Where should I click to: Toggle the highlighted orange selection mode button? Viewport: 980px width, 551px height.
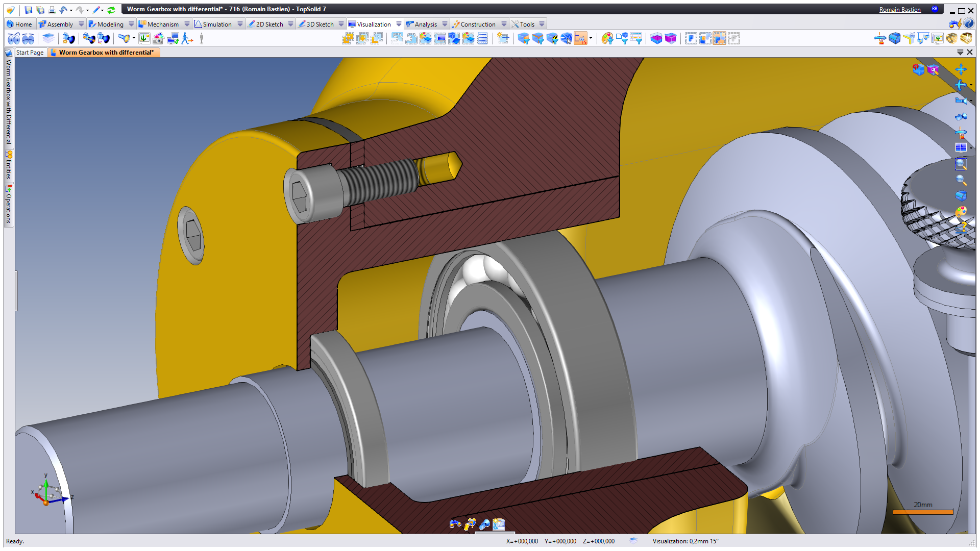pos(720,39)
